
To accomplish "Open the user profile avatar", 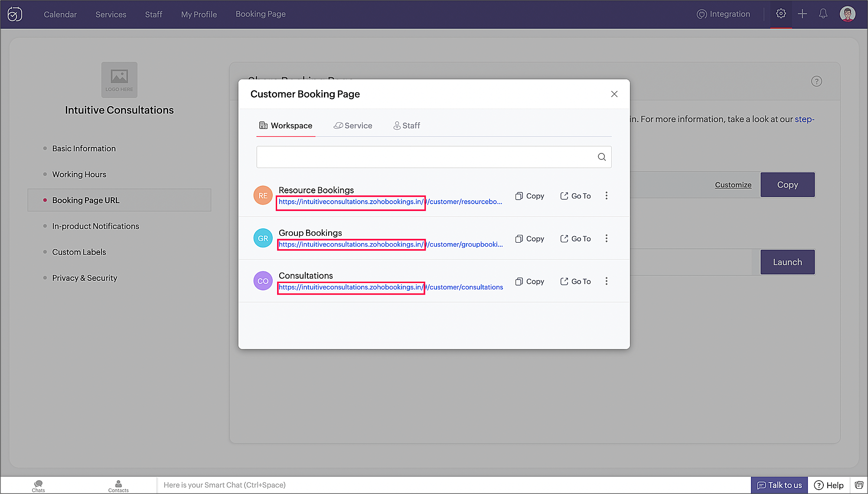I will tap(847, 14).
